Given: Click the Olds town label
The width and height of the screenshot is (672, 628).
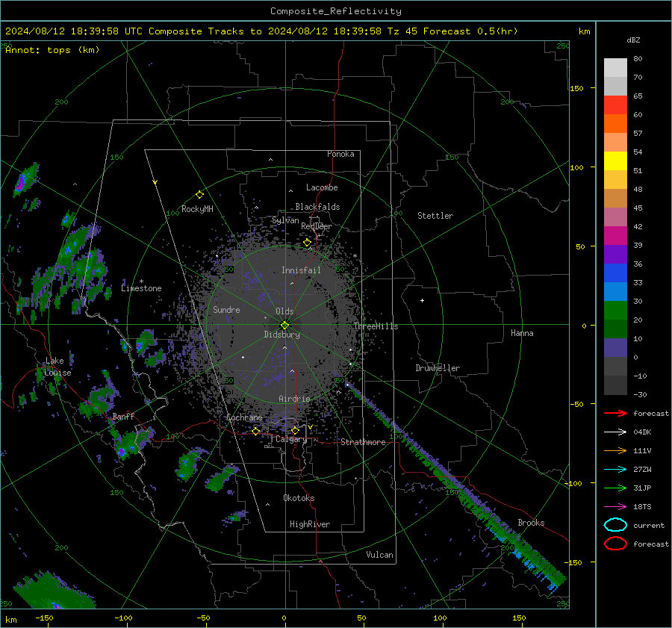Looking at the screenshot, I should 284,311.
